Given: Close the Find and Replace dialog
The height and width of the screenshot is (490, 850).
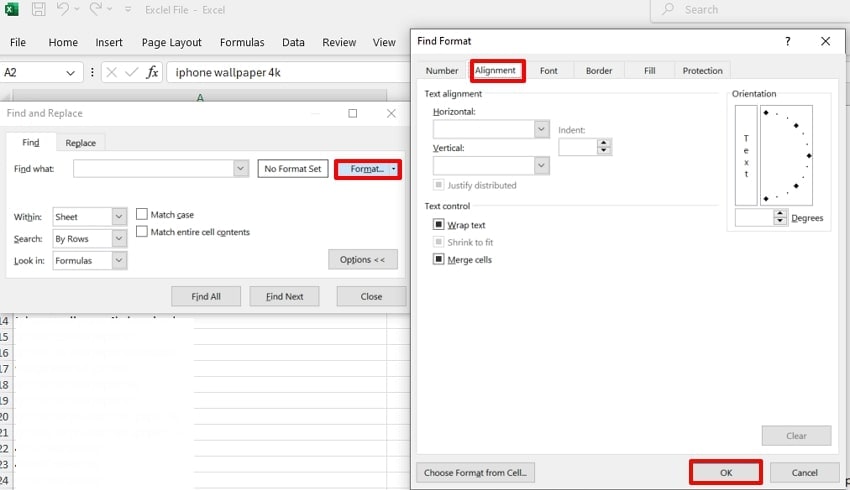Looking at the screenshot, I should (391, 113).
